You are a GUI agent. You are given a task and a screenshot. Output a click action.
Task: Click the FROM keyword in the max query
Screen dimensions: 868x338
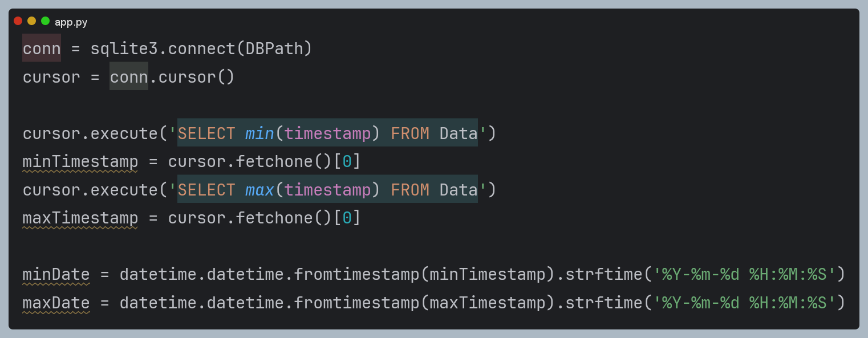(x=410, y=189)
